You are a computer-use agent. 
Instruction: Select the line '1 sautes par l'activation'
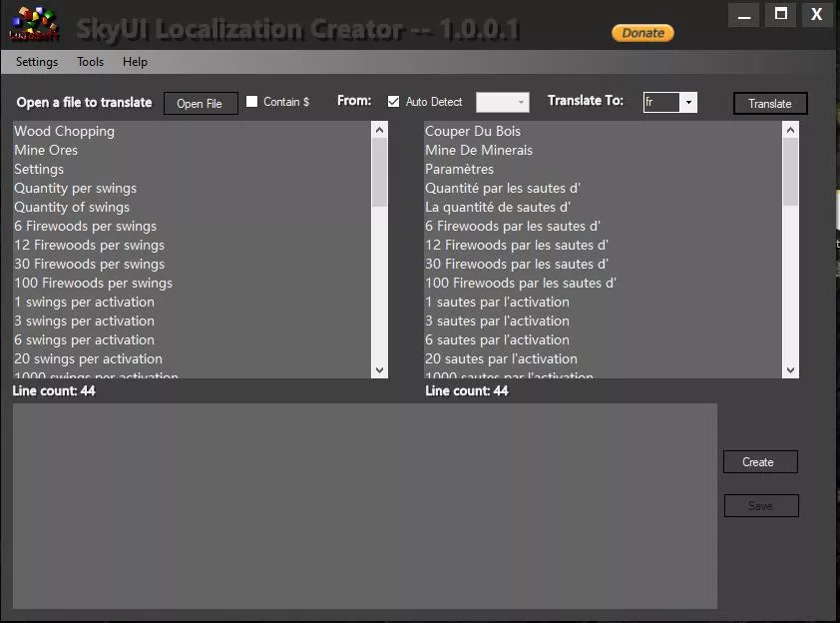(498, 302)
